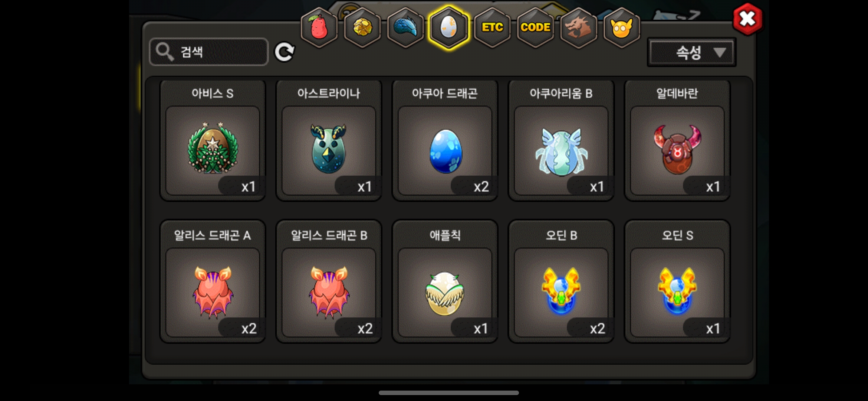Pick the 아쿠아리움 B egg
This screenshot has height=401, width=868.
pos(561,141)
